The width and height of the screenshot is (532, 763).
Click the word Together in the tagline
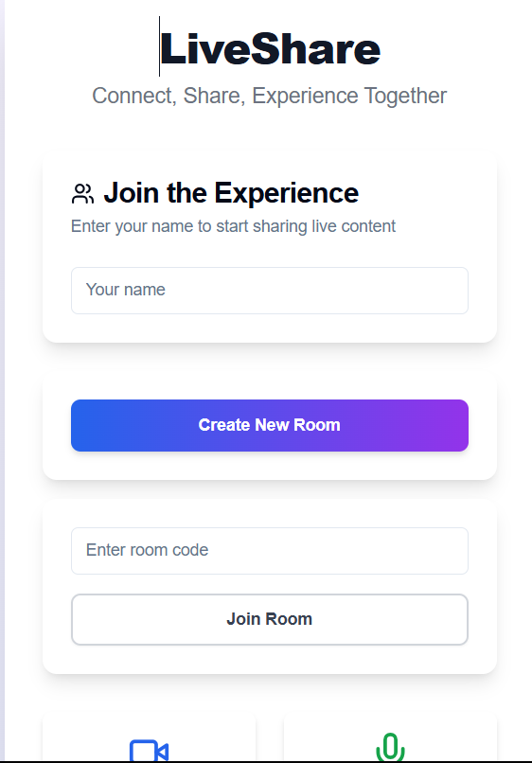405,96
